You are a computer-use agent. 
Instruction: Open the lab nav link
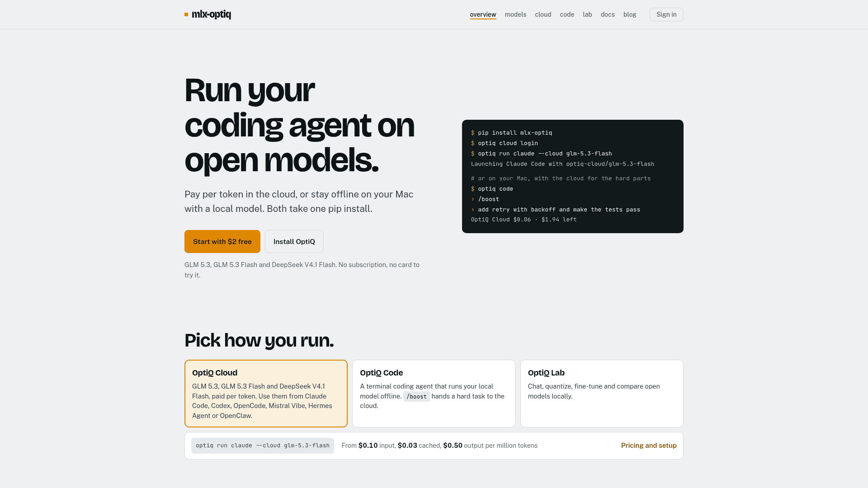pos(587,14)
